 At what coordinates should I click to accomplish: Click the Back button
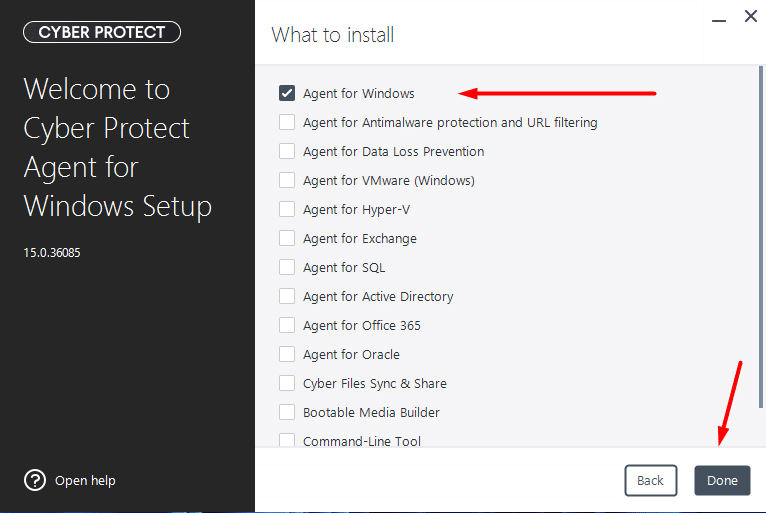(x=651, y=480)
